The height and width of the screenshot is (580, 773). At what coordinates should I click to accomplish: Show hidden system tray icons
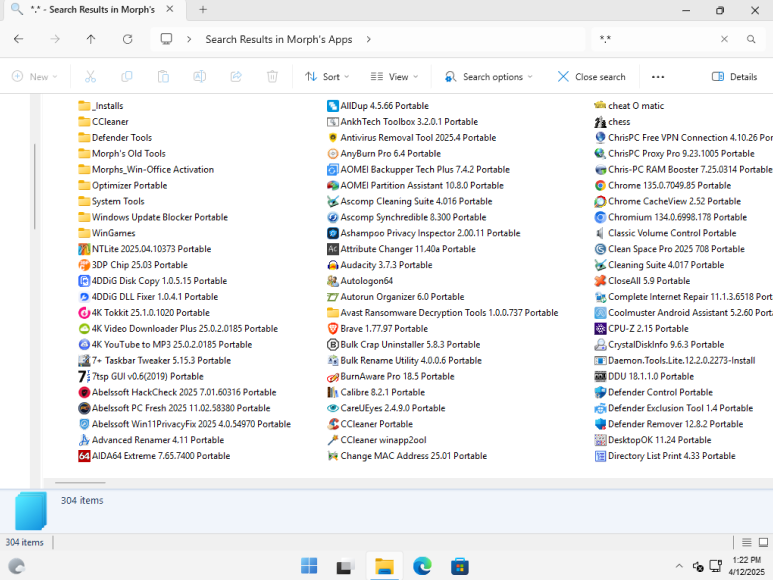[679, 566]
